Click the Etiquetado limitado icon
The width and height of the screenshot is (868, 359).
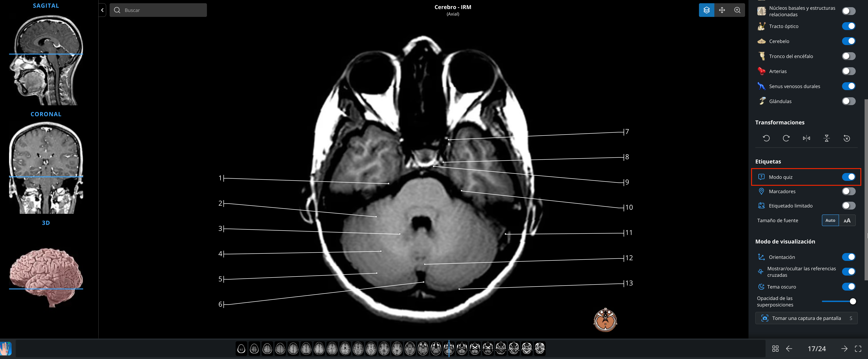(x=761, y=205)
